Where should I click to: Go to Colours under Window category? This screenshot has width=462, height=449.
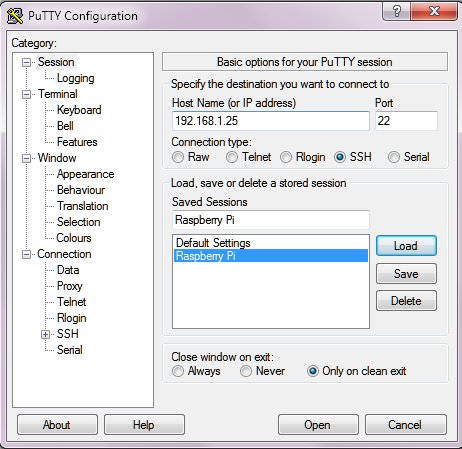coord(74,238)
